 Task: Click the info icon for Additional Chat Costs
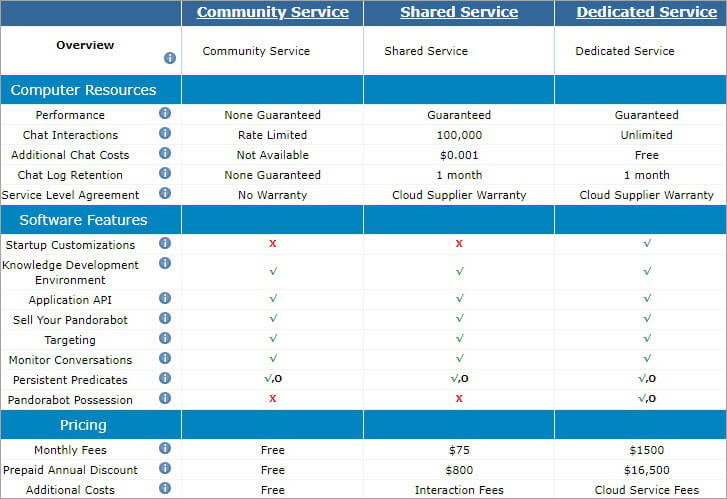point(165,153)
